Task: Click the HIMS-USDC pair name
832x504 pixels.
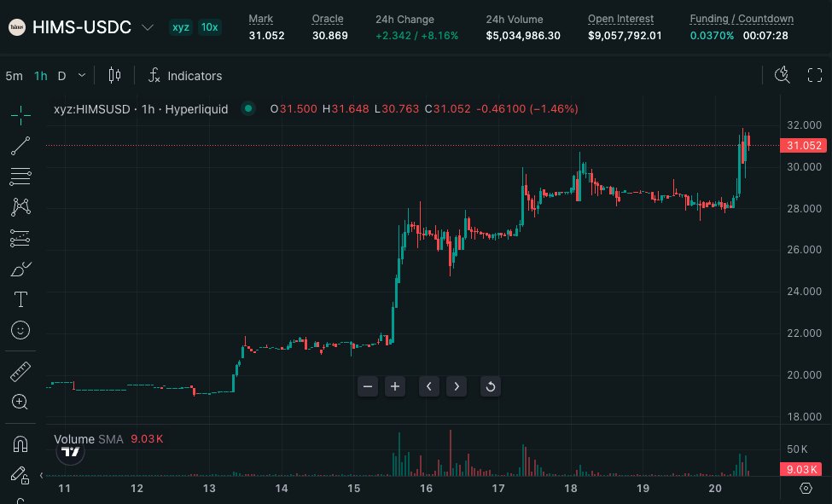Action: [x=82, y=27]
